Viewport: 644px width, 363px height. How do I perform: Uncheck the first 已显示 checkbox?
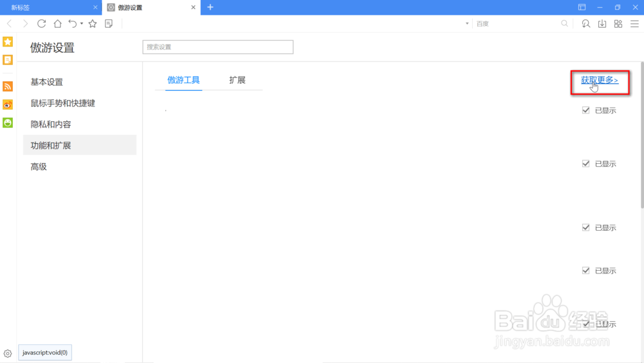point(585,110)
